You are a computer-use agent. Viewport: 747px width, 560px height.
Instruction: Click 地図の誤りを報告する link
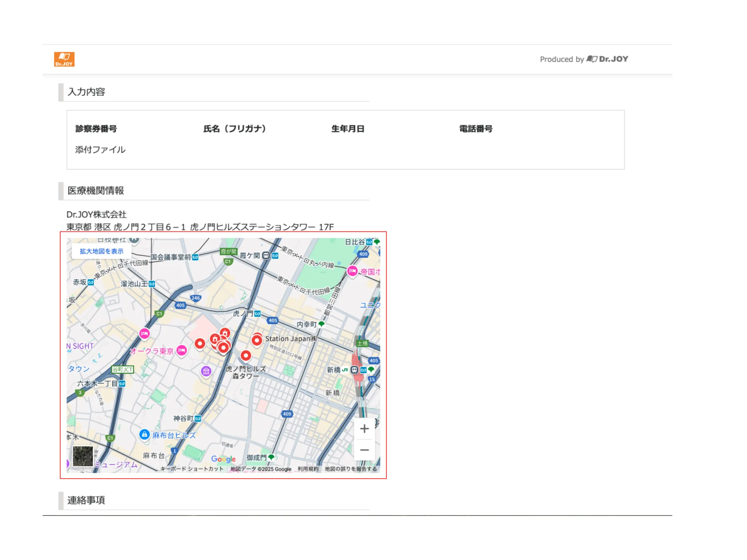351,469
